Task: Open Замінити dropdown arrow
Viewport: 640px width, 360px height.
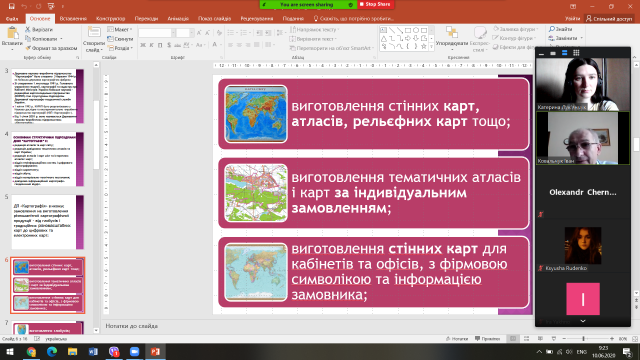Action: [581, 38]
